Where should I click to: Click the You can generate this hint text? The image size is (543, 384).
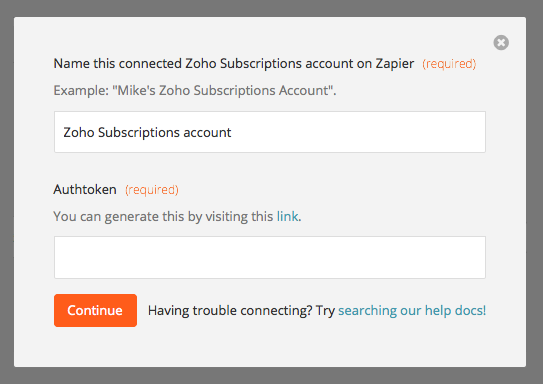coord(177,217)
